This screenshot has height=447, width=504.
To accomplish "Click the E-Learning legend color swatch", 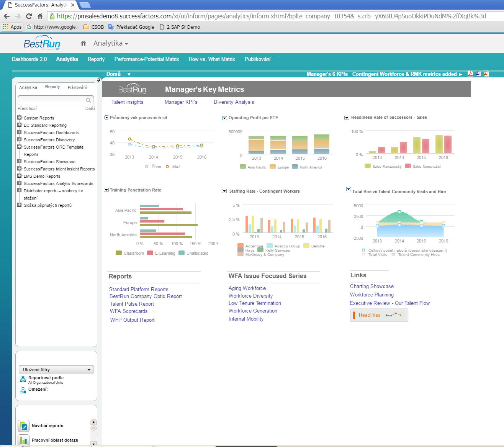I will 150,253.
